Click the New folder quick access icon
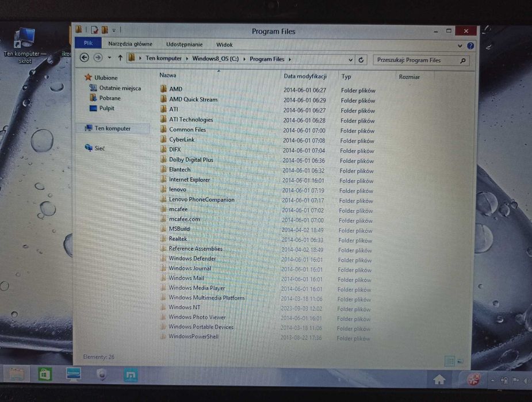This screenshot has height=402, width=532. click(x=105, y=30)
